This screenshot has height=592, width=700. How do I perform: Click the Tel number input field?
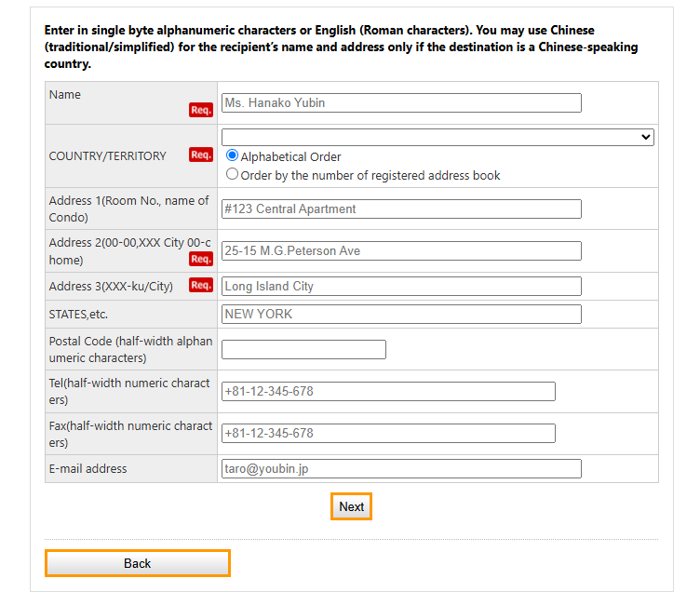[x=388, y=392]
